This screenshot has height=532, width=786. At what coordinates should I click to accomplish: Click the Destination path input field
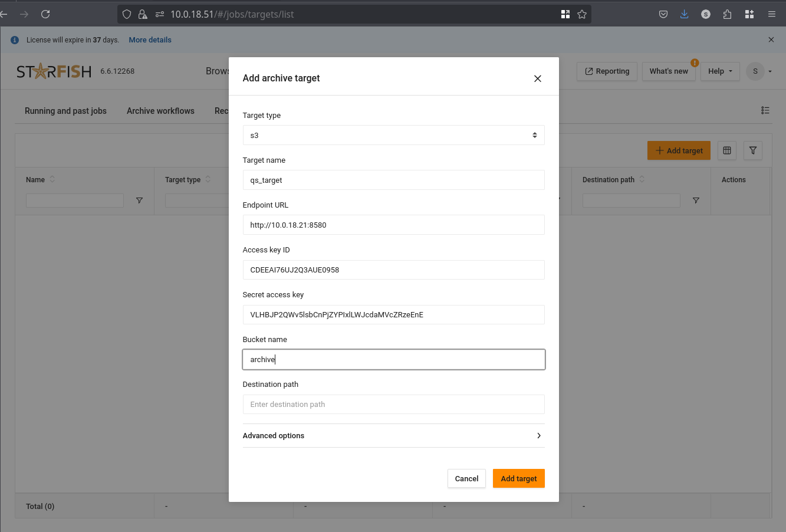pyautogui.click(x=393, y=405)
